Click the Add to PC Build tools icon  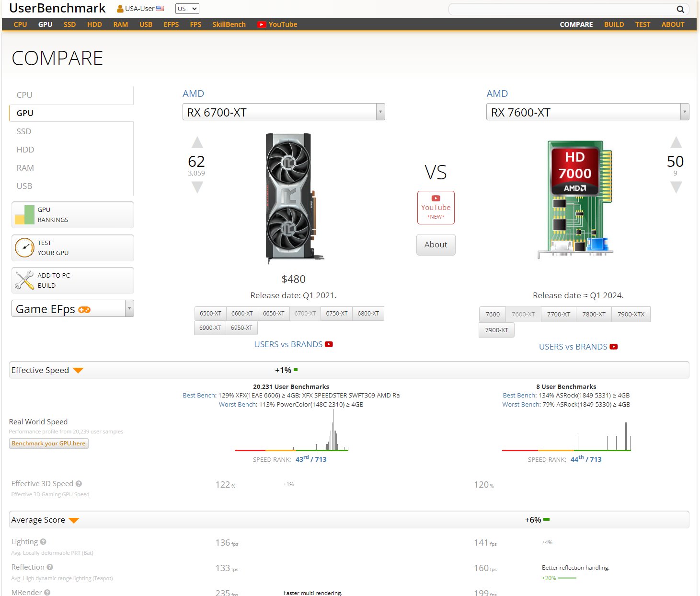pyautogui.click(x=24, y=280)
